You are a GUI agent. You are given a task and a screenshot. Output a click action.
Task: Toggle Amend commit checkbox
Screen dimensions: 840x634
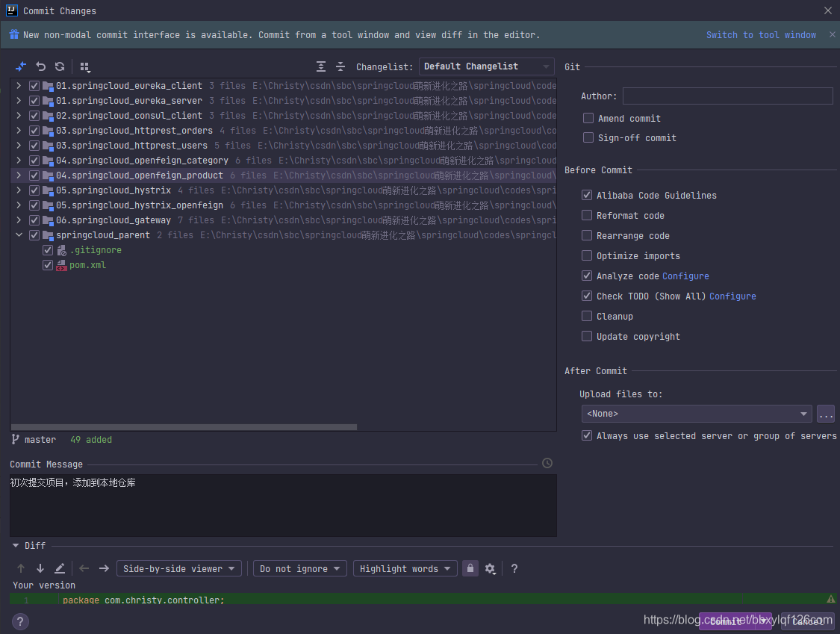[x=588, y=118]
